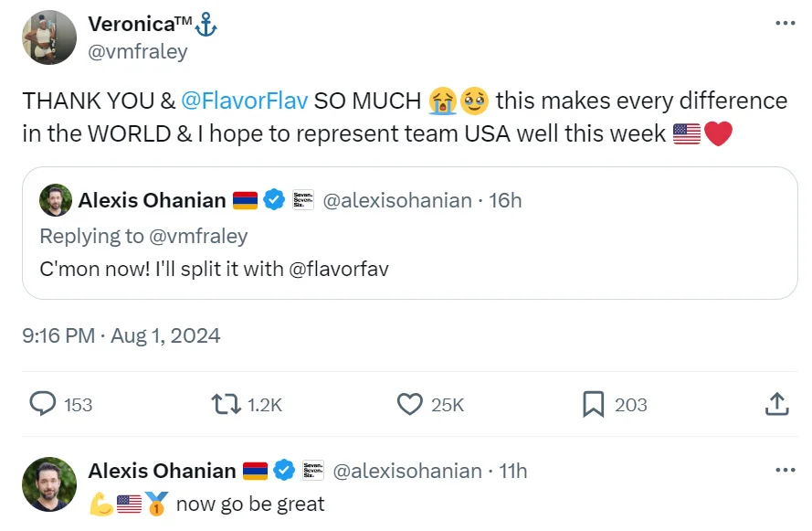Click Seven Seven Six badge in reply
The height and width of the screenshot is (531, 812).
tap(313, 471)
